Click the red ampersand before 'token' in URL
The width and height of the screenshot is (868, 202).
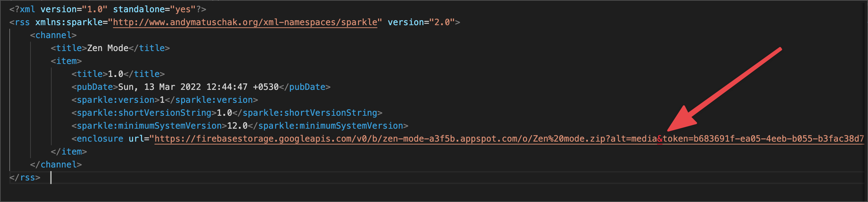tap(660, 139)
